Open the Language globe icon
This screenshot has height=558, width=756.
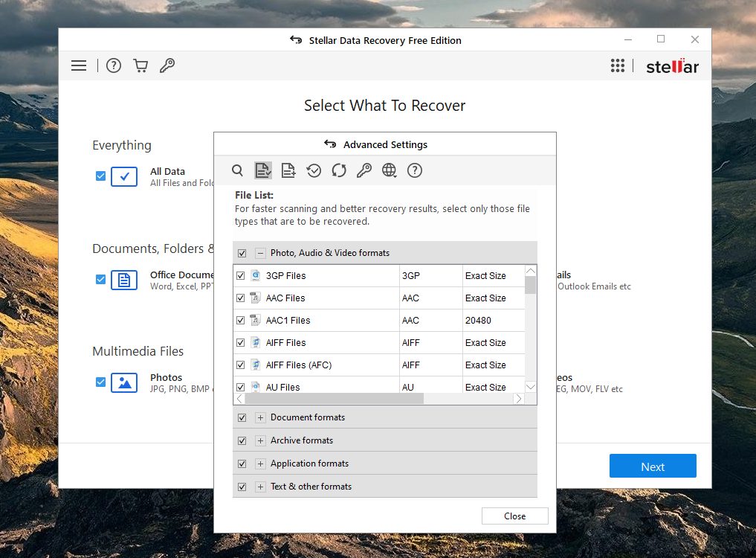click(390, 170)
